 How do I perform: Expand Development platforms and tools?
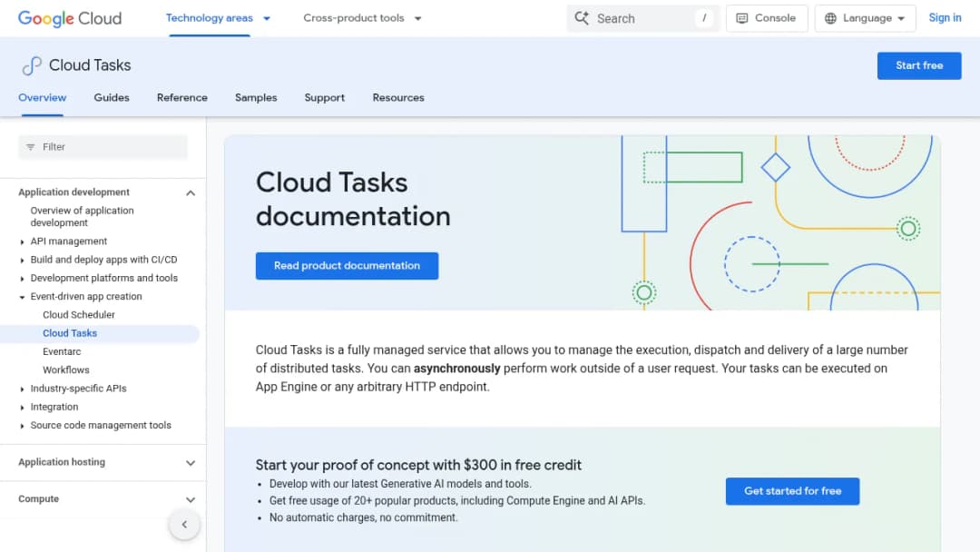click(x=23, y=279)
